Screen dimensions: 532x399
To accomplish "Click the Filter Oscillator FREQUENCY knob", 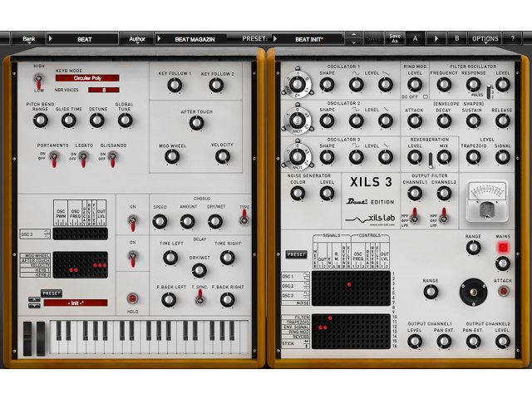I will point(444,85).
